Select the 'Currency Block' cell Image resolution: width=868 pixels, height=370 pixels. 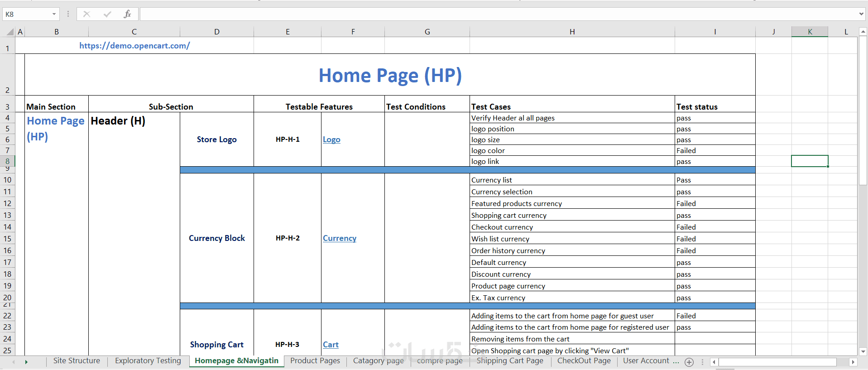[x=217, y=238]
